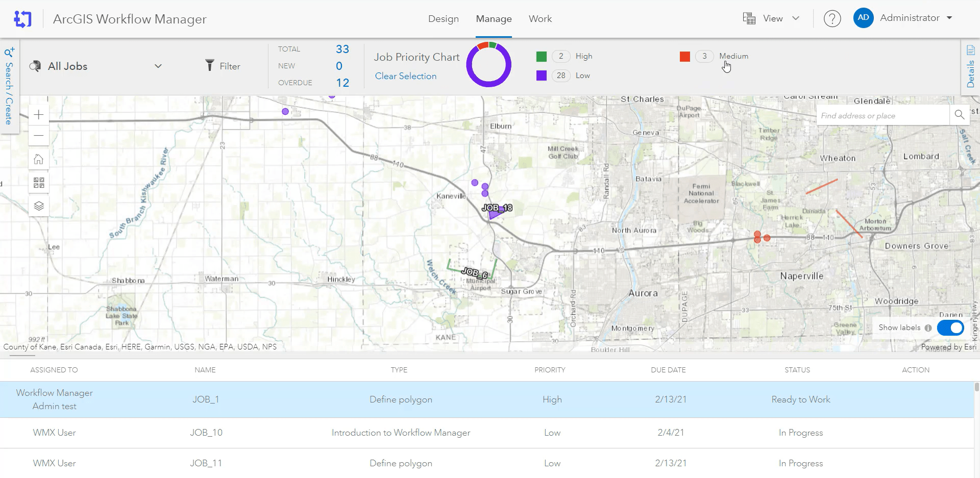
Task: Click the Ready to Work status cell
Action: click(x=800, y=399)
